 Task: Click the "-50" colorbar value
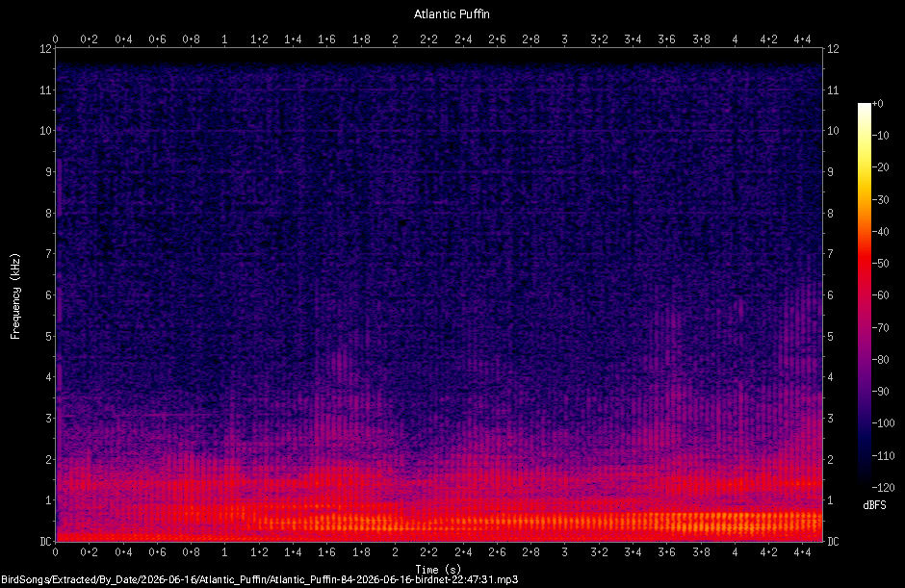pos(880,263)
